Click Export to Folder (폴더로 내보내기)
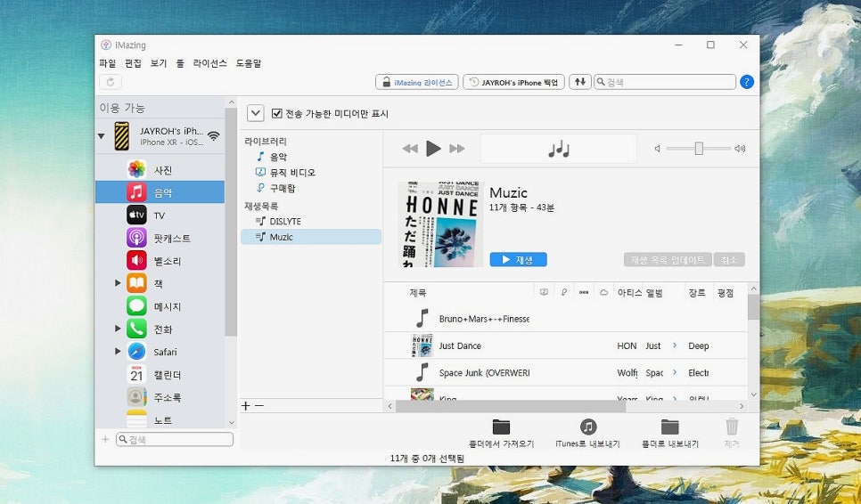861x504 pixels. 670,434
